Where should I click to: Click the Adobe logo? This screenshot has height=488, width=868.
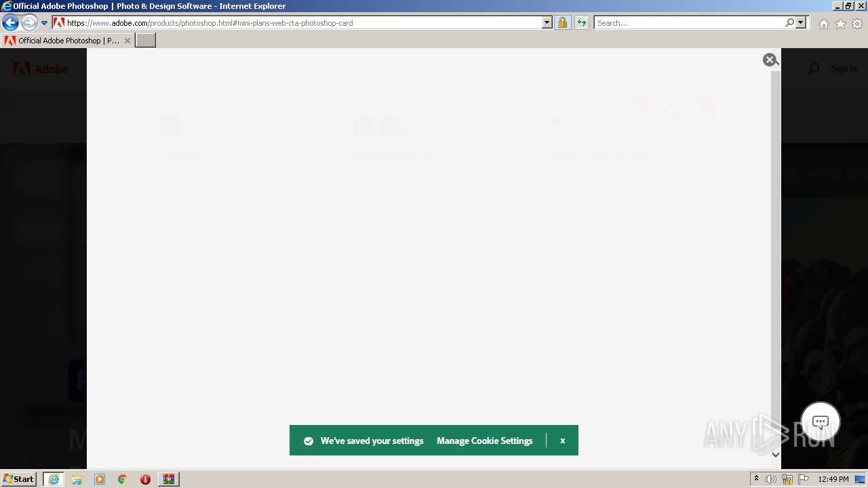click(x=41, y=68)
